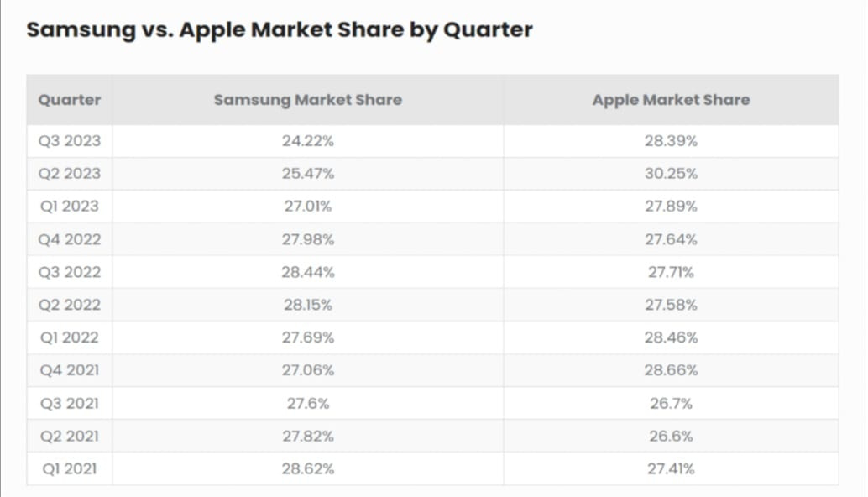Click Apple's 30.25% value
868x497 pixels.
671,174
